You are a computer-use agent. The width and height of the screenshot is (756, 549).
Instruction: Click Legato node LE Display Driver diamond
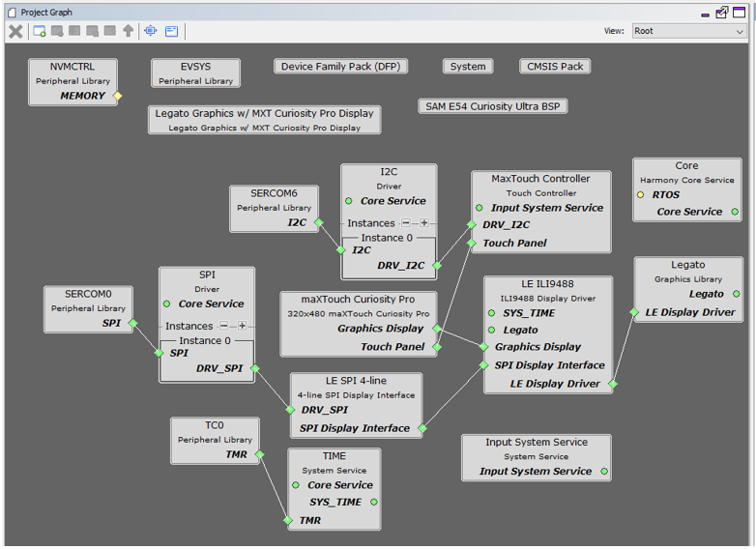click(x=634, y=312)
